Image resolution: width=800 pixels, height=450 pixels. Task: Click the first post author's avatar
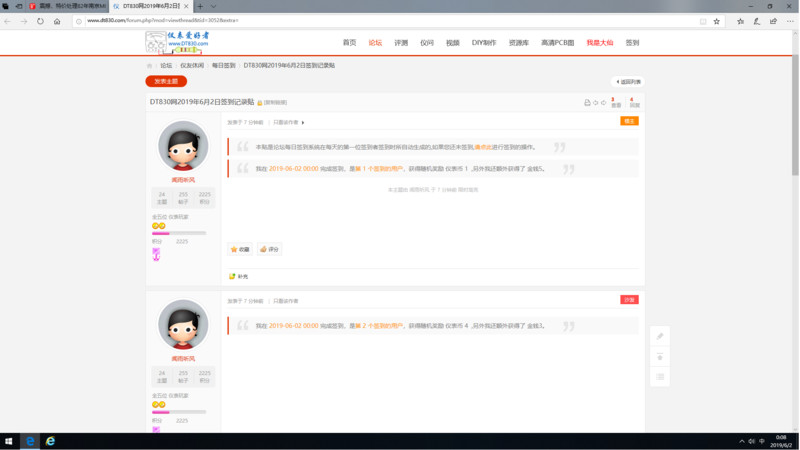(183, 146)
